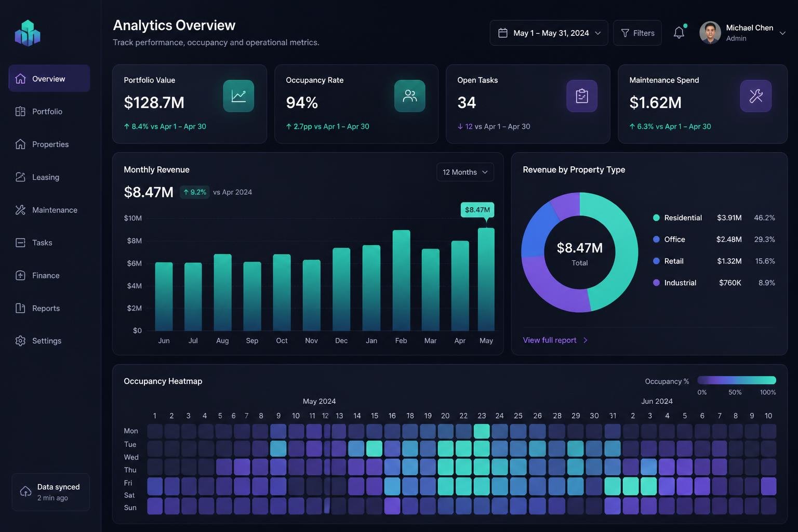Open the May 1 – May 31 date dropdown
The image size is (798, 532).
click(x=549, y=33)
